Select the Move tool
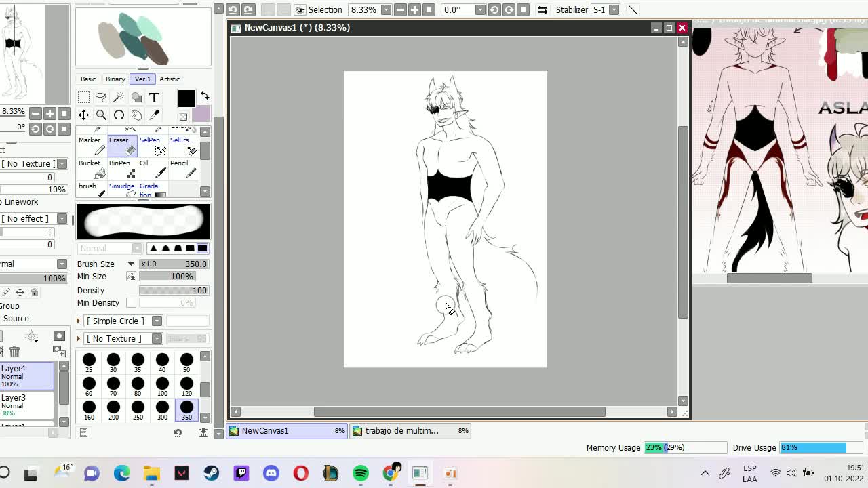This screenshot has height=488, width=868. pos(83,115)
